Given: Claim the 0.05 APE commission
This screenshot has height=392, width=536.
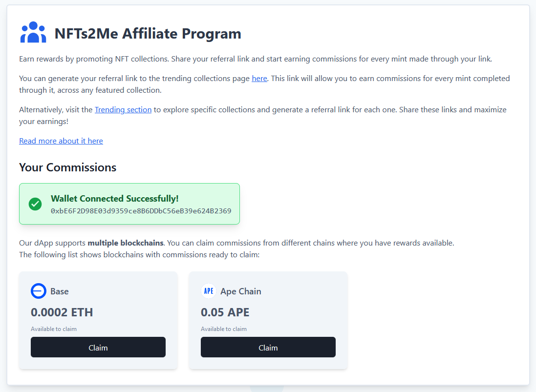Looking at the screenshot, I should pyautogui.click(x=268, y=347).
